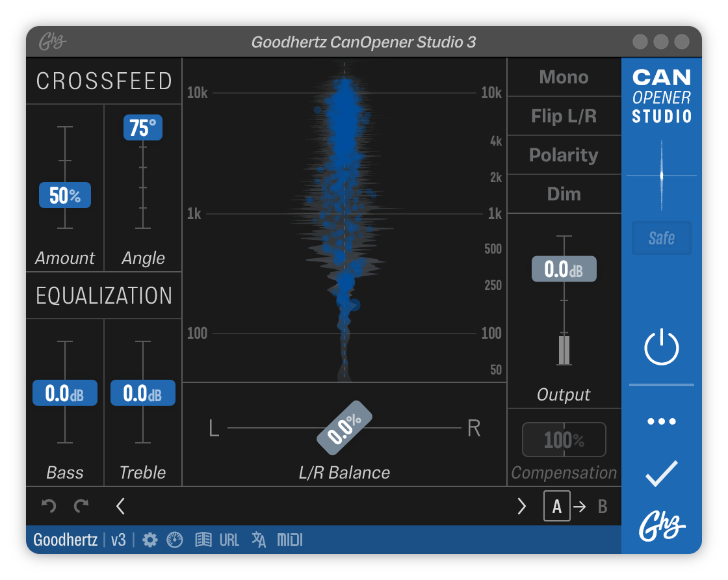The width and height of the screenshot is (728, 580).
Task: Click the window title Goodhertz CanOpener Studio 3
Action: (x=363, y=42)
